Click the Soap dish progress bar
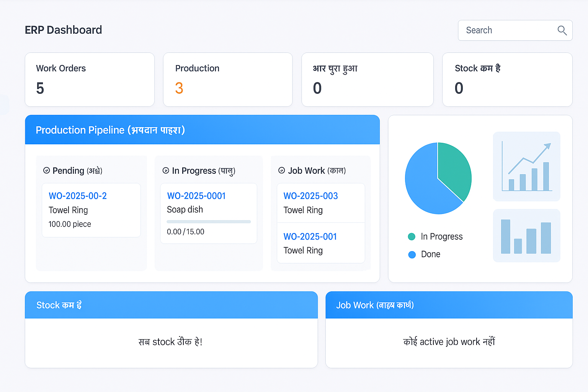The width and height of the screenshot is (588, 392). coord(208,221)
